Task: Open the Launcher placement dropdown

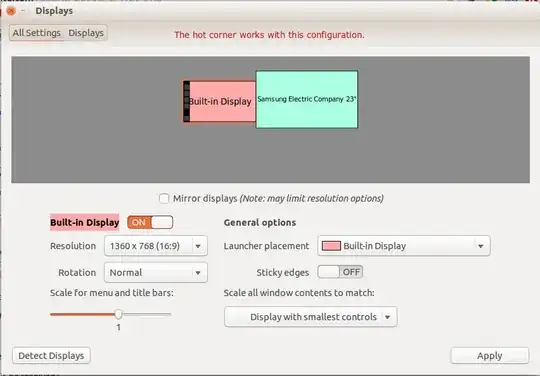Action: coord(404,246)
